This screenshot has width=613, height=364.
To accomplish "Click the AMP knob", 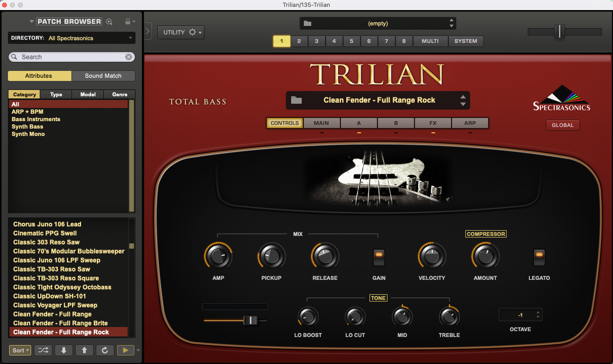I will tap(218, 256).
